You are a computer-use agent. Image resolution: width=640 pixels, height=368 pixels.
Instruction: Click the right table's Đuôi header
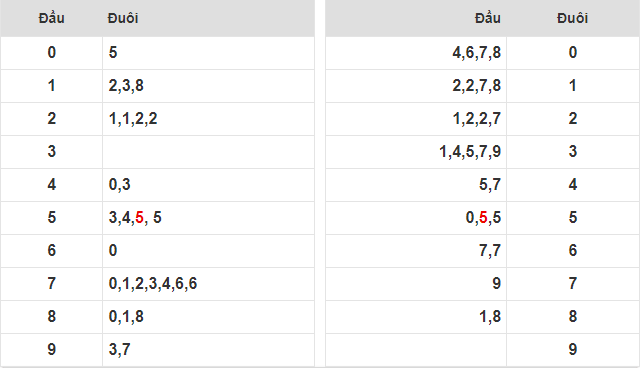[x=573, y=18]
